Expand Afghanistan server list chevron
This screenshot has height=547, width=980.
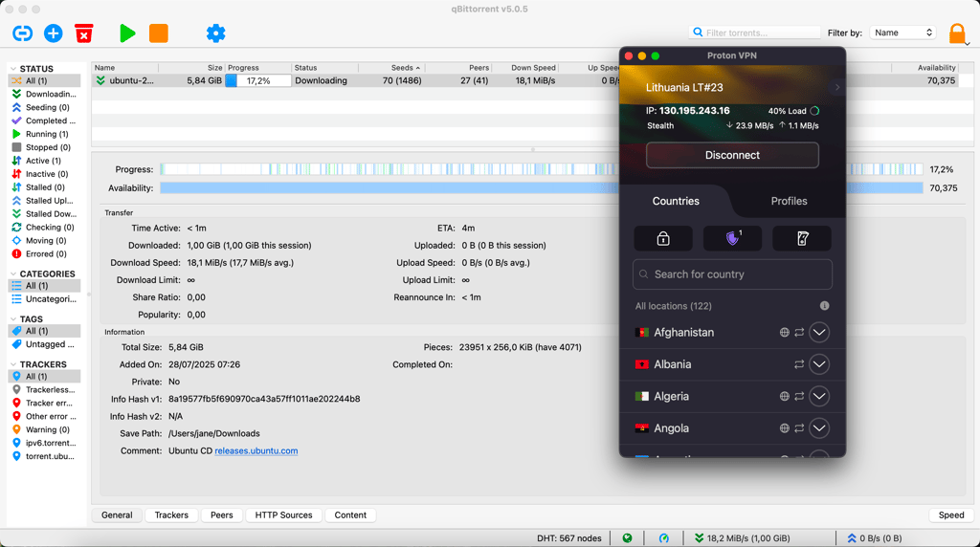click(x=819, y=332)
